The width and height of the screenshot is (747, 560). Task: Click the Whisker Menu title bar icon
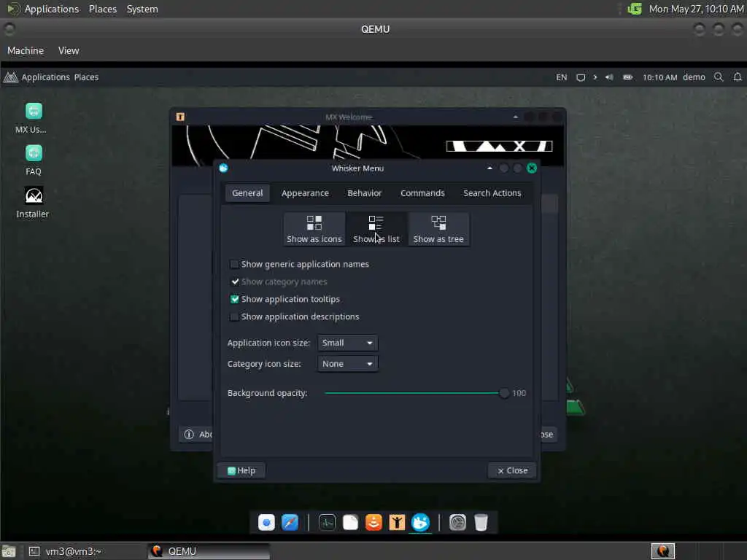[223, 168]
